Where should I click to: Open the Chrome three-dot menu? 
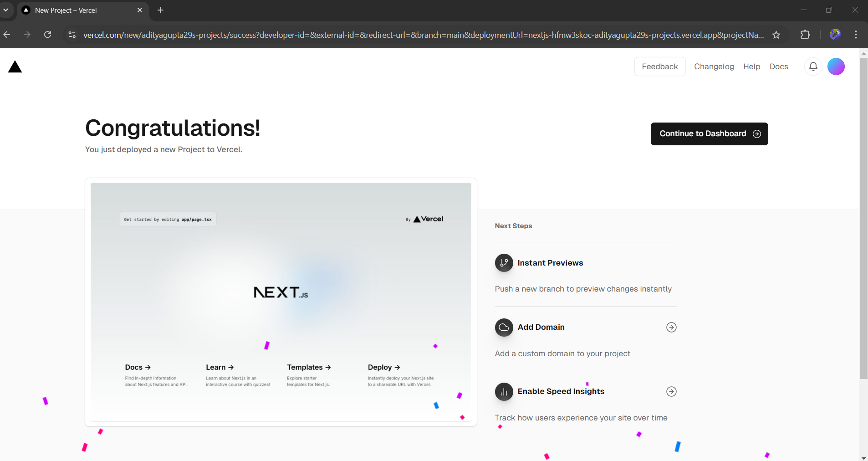(856, 35)
